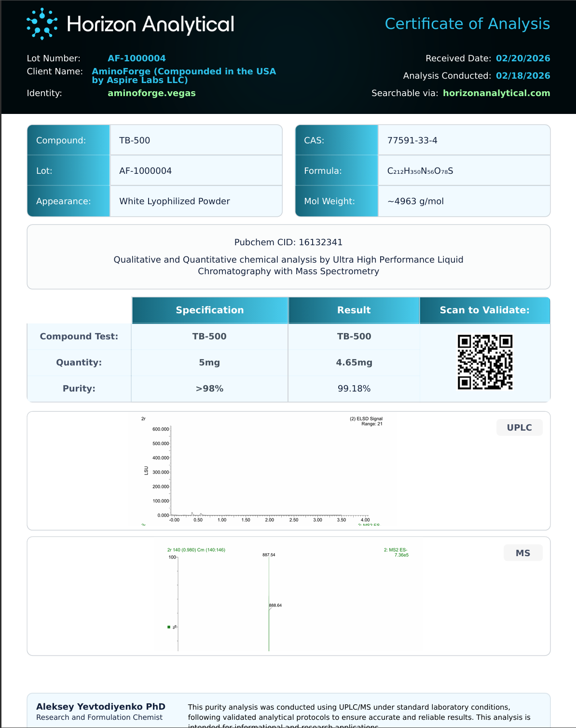Click the Pubchem CID 16132341 text
576x728 pixels.
288,242
